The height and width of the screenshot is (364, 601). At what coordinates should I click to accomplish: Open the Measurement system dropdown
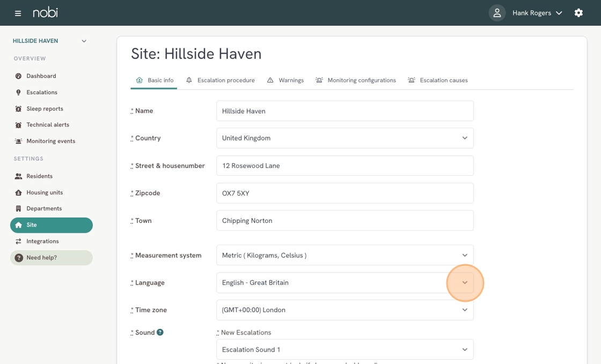tap(345, 255)
